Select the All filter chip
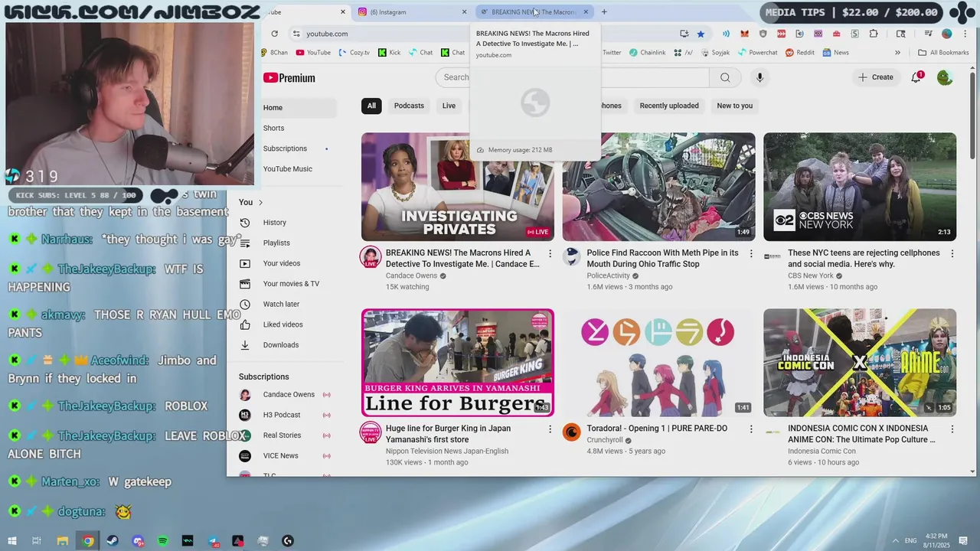980x551 pixels. tap(371, 106)
